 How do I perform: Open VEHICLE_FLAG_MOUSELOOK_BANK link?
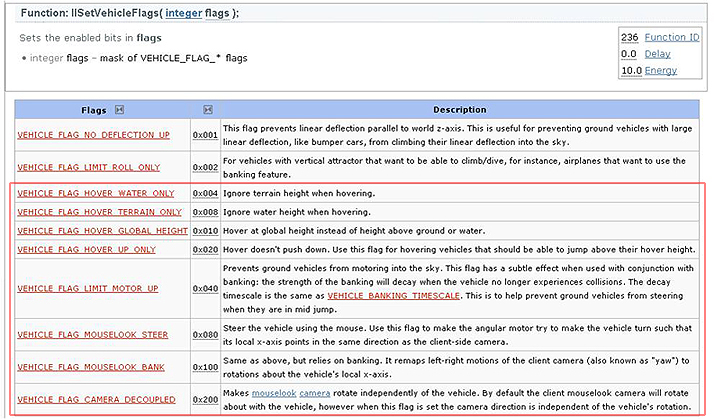pos(91,368)
